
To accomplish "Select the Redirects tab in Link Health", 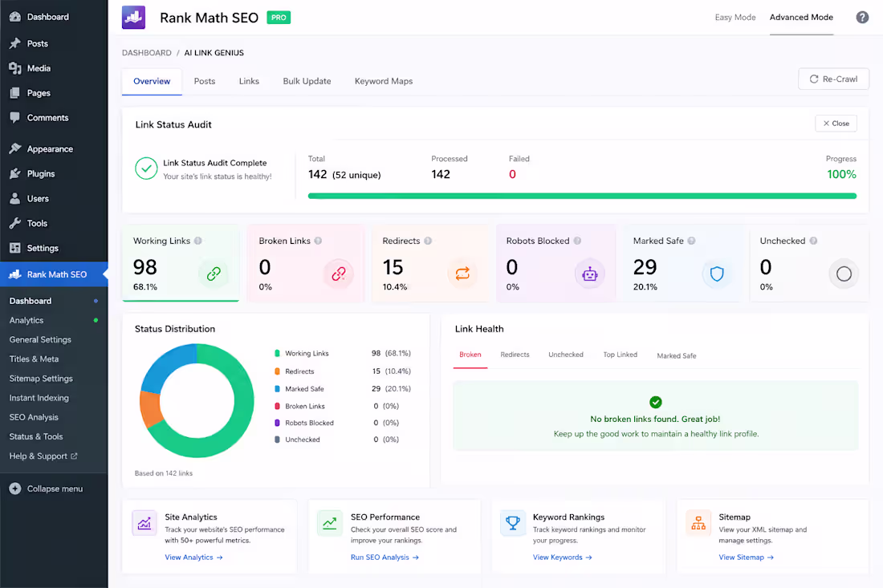I will click(515, 355).
